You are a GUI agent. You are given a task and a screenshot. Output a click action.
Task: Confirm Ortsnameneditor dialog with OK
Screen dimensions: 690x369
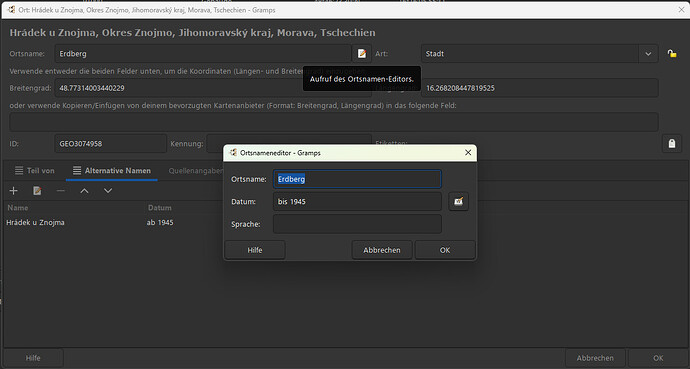[445, 250]
